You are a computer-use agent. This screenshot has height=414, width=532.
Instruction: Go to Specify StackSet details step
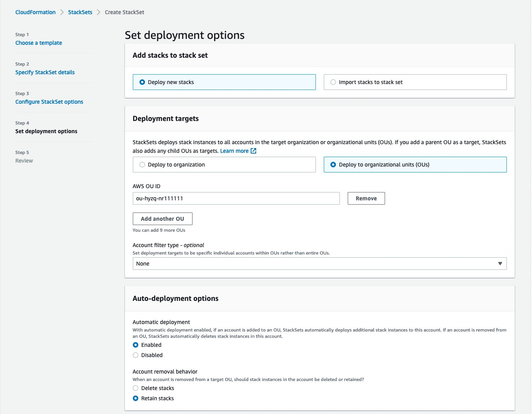click(45, 72)
